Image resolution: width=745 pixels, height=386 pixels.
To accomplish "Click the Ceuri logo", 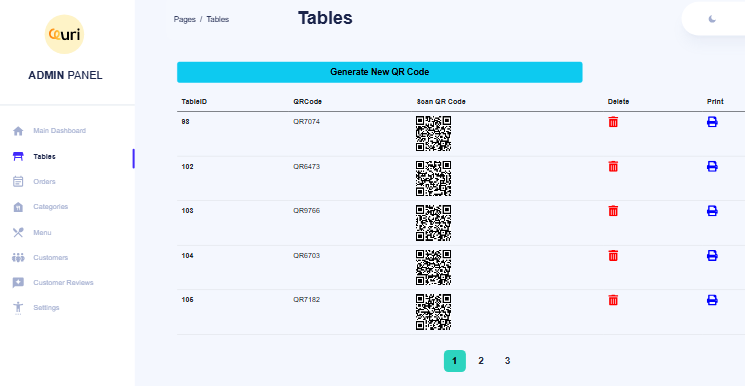I will tap(64, 34).
